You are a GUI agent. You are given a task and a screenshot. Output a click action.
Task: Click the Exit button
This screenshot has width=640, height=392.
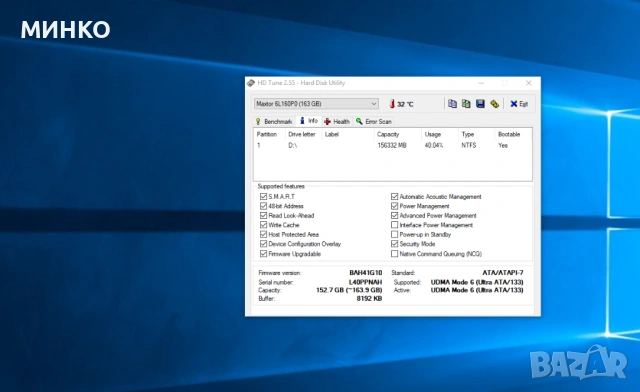click(519, 104)
